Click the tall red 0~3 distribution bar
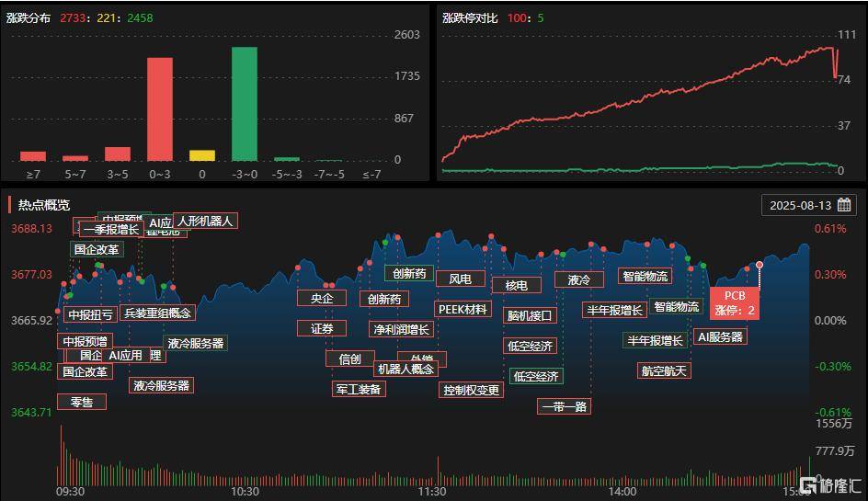Screen dimensions: 868x501 160,108
